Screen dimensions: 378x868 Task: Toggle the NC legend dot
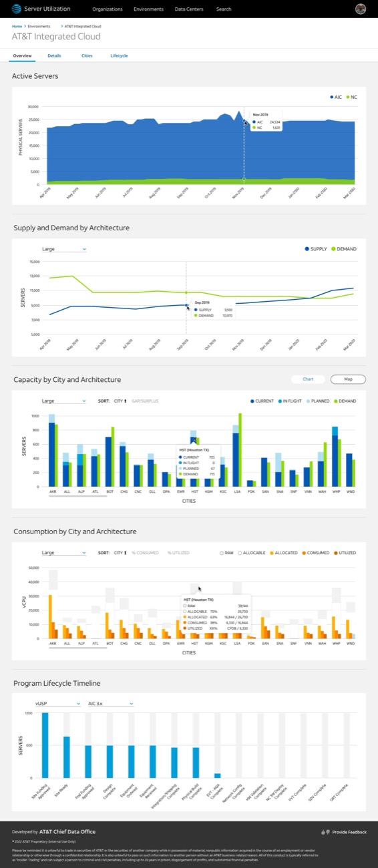pyautogui.click(x=348, y=97)
